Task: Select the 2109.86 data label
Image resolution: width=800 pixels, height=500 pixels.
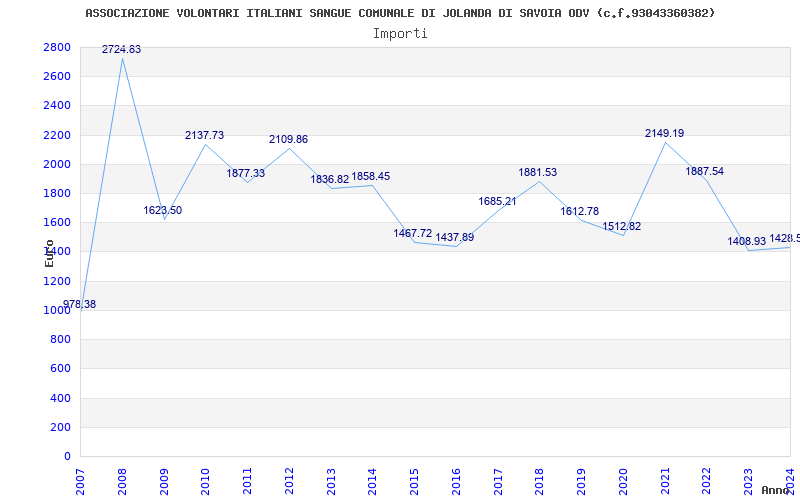Action: pos(289,139)
